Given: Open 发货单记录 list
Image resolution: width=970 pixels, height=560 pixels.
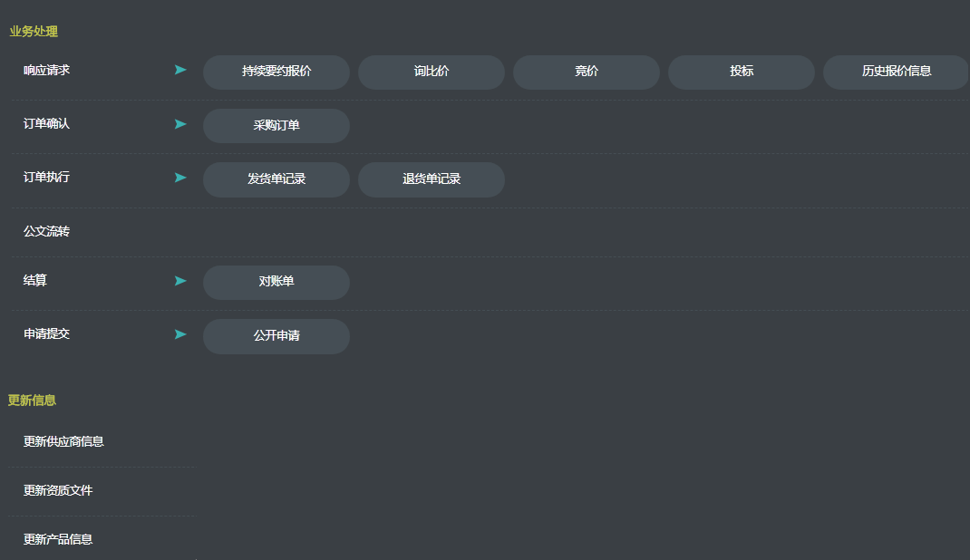Looking at the screenshot, I should click(276, 179).
